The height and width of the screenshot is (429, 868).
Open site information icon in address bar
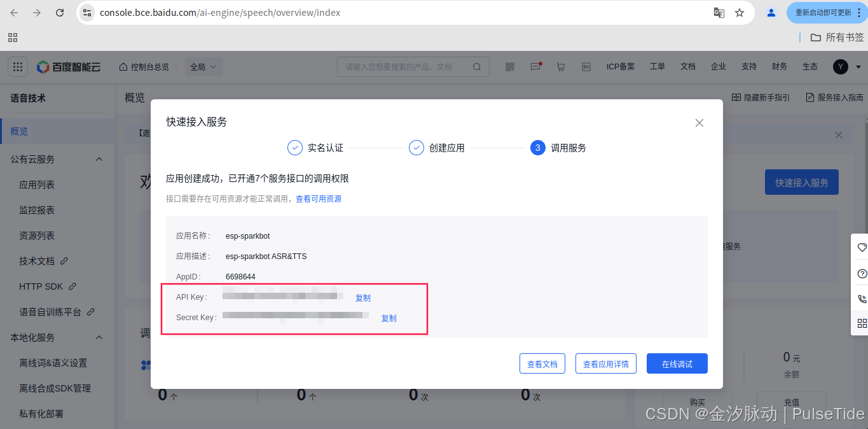88,13
